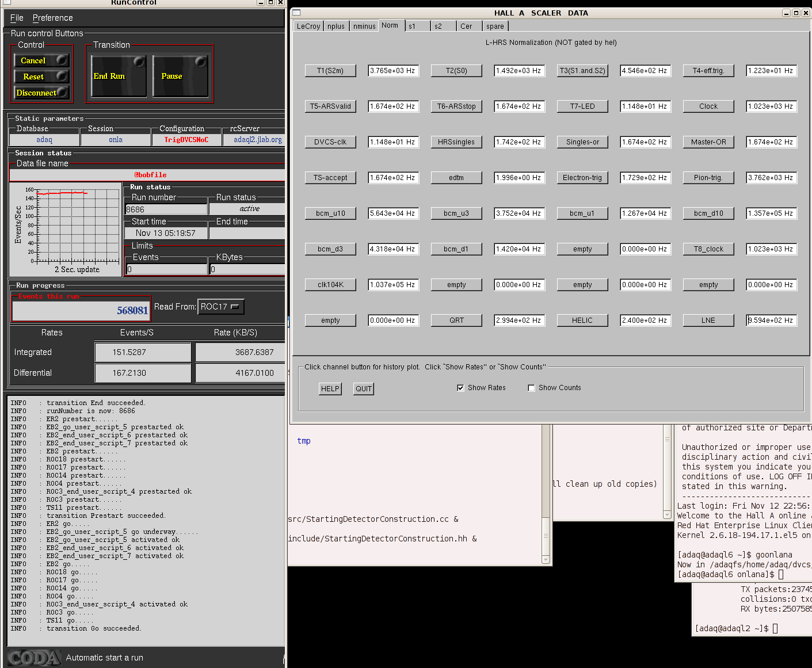Click the KBytes limit input field
Viewport: 812px width, 668px height.
(x=247, y=269)
